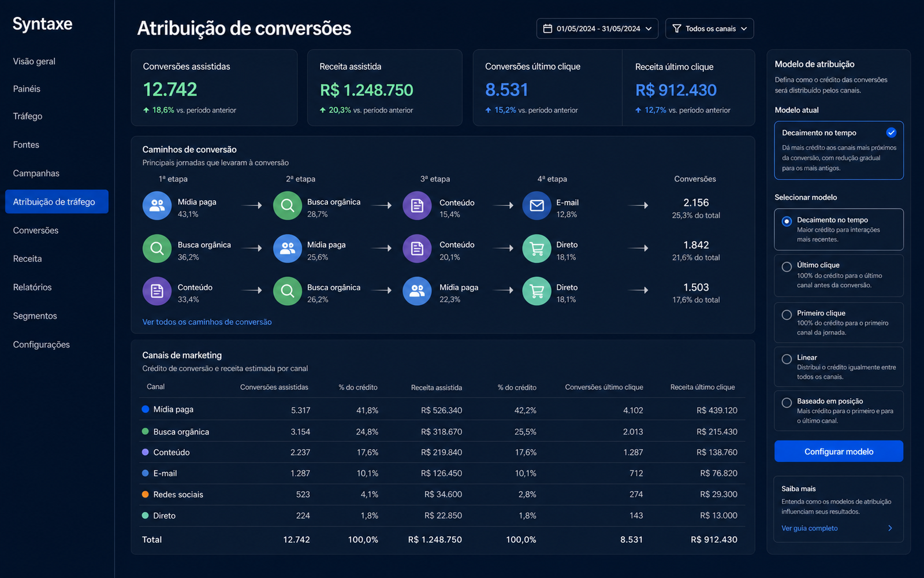Open Relatórios page
The image size is (924, 578).
(32, 287)
